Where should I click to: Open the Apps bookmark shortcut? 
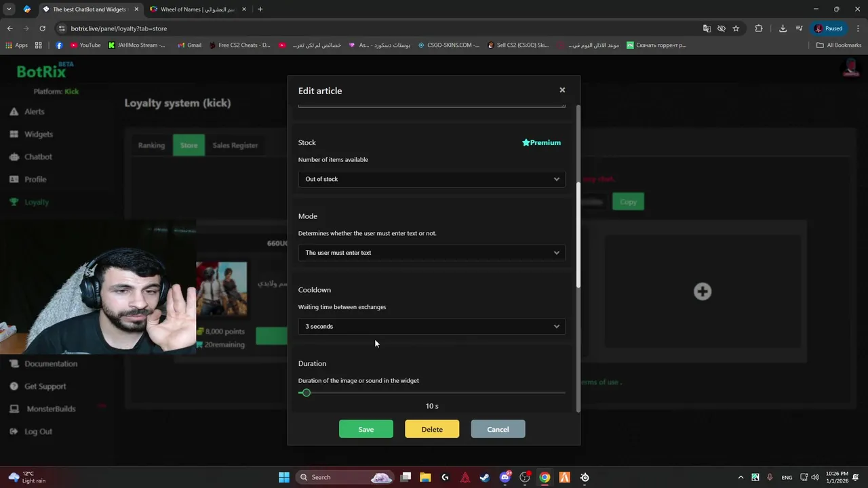(x=17, y=45)
